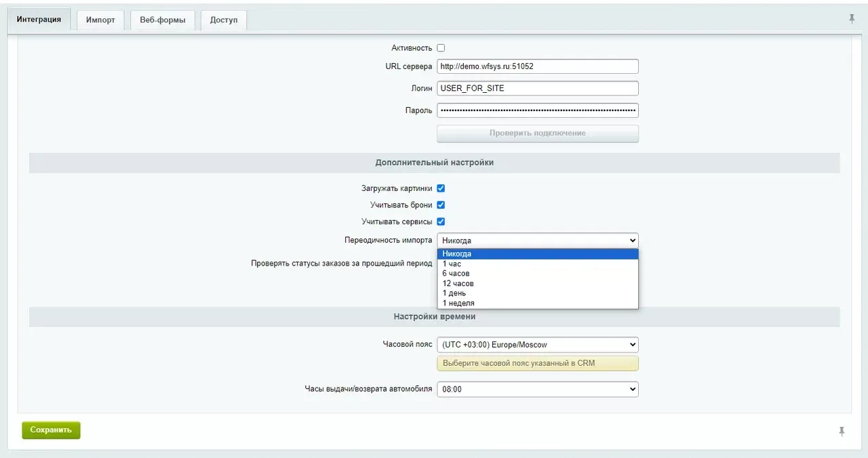Open the Часовой пояс dropdown
This screenshot has width=868, height=458.
538,345
